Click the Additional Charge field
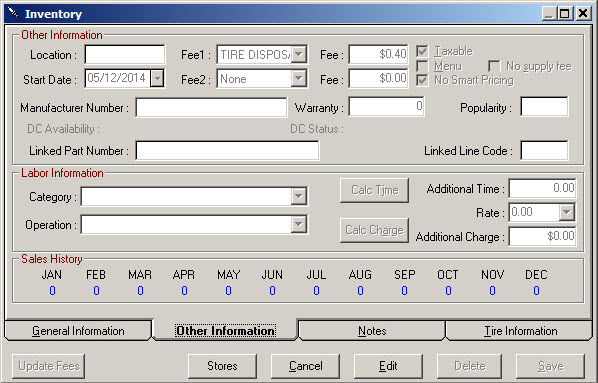The image size is (598, 383). coord(542,237)
